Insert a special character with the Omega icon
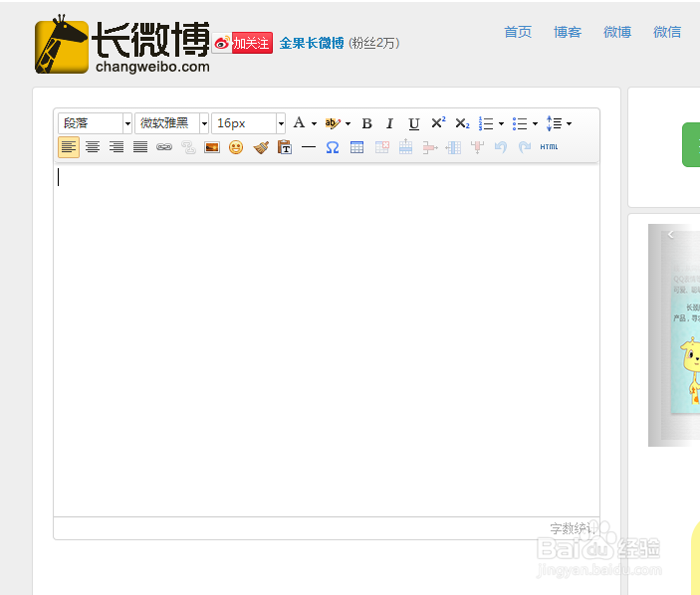The width and height of the screenshot is (700, 595). [x=333, y=147]
